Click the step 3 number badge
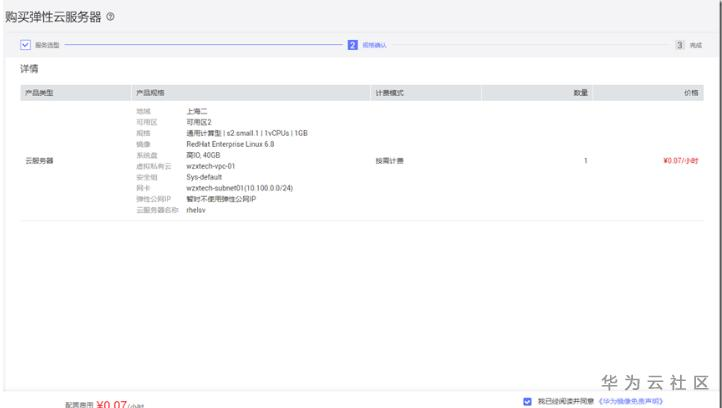Image resolution: width=722 pixels, height=408 pixels. (680, 45)
